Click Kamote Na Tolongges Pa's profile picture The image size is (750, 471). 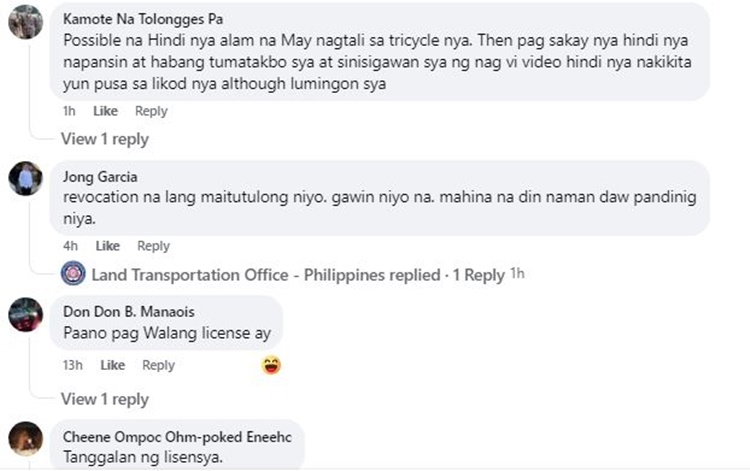pos(25,22)
